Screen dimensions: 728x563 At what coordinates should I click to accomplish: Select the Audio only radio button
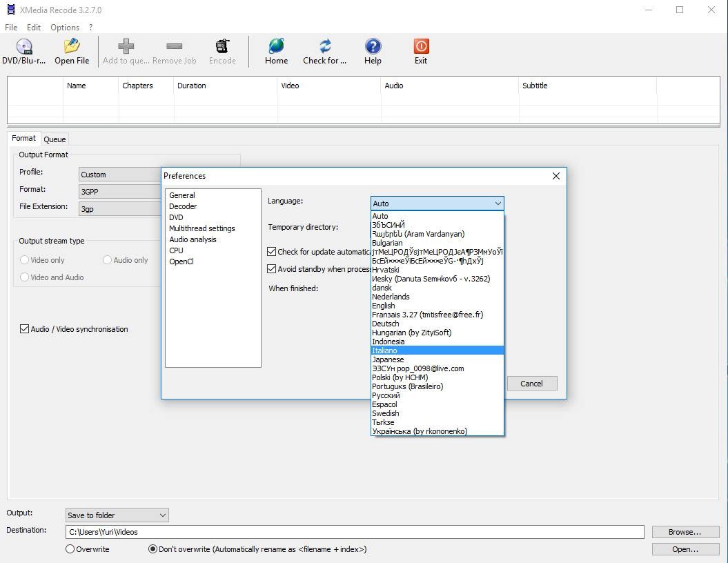107,260
